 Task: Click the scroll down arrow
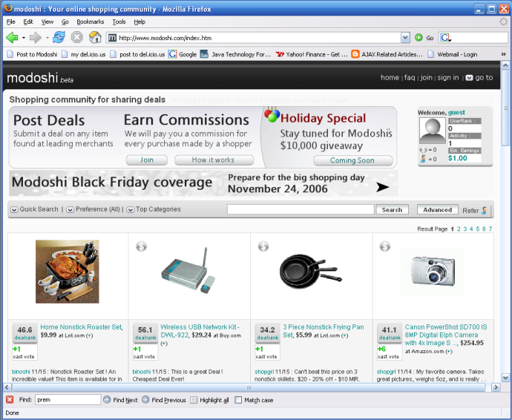point(505,378)
